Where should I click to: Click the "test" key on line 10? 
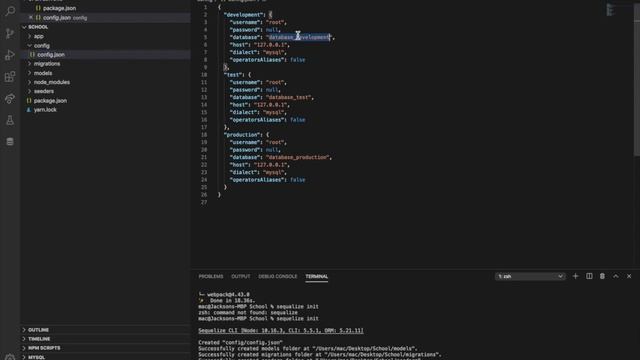tap(234, 75)
